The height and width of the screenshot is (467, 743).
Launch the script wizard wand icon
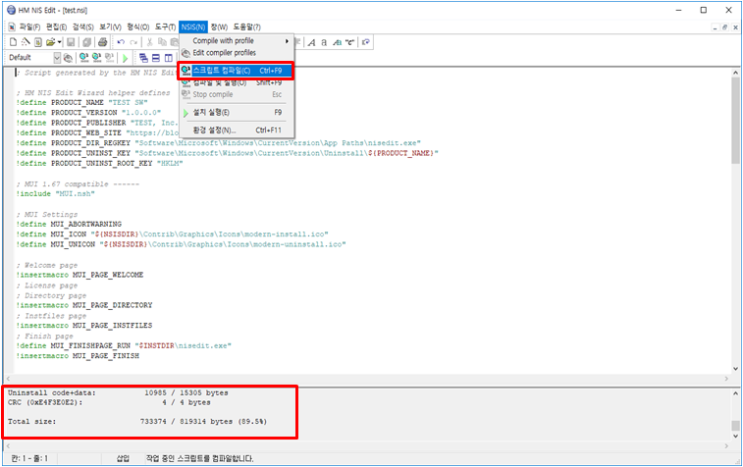click(x=26, y=42)
